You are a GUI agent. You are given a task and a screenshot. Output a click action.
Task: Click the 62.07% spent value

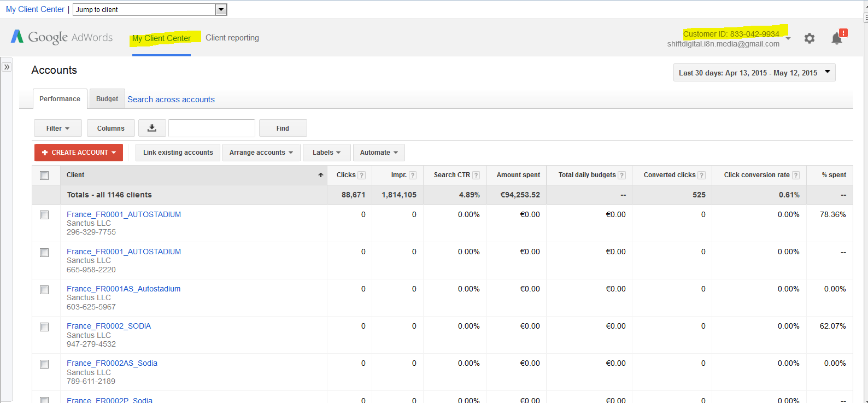click(832, 326)
